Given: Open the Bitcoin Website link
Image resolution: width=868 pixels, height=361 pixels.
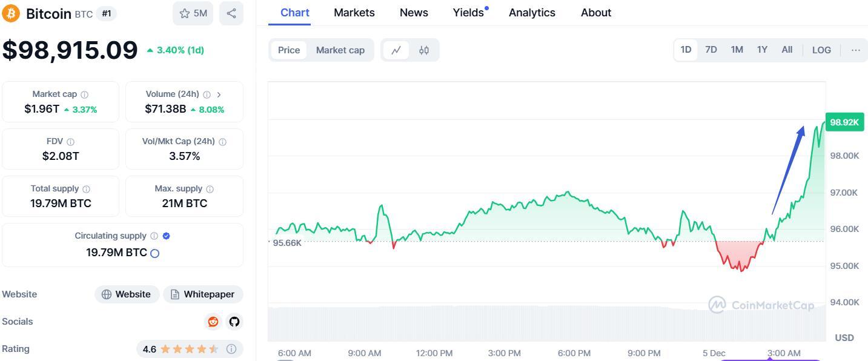Looking at the screenshot, I should (127, 294).
